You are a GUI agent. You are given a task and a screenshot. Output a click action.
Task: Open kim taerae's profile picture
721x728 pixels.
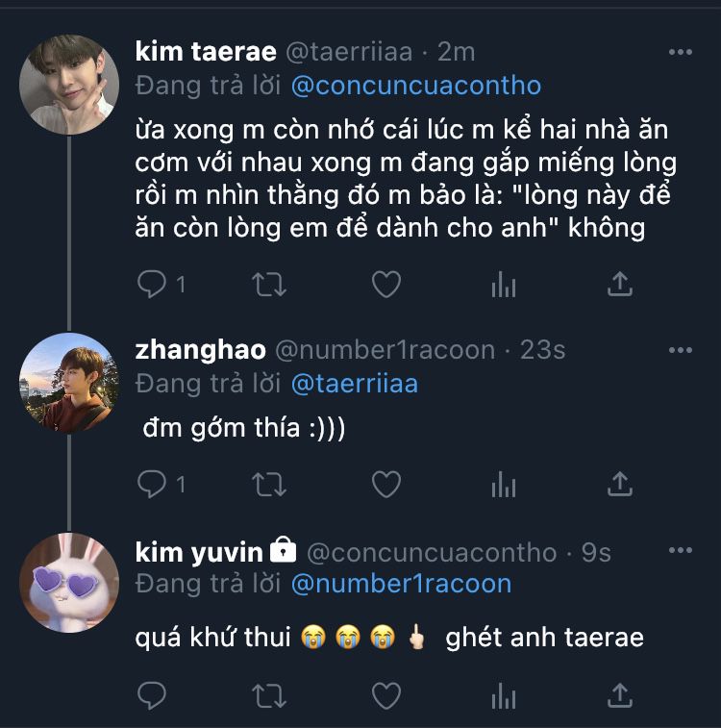point(69,84)
